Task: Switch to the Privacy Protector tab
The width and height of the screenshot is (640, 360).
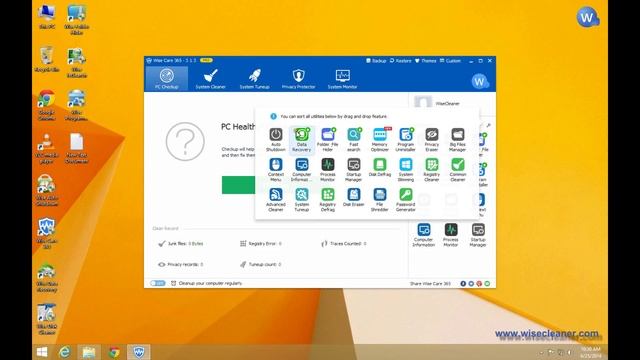Action: click(298, 78)
